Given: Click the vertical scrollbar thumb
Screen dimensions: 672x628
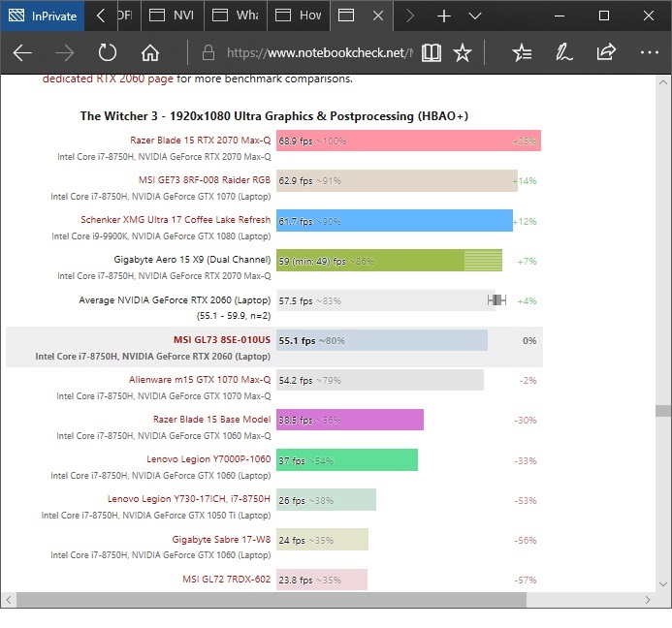Looking at the screenshot, I should (x=663, y=411).
